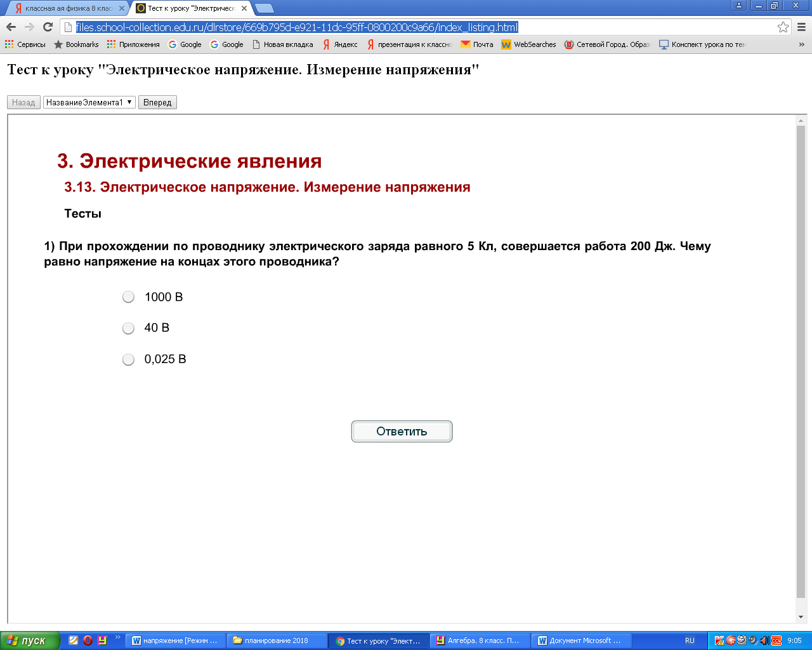The image size is (812, 650).
Task: Open the Яндекс bookmark
Action: point(339,44)
